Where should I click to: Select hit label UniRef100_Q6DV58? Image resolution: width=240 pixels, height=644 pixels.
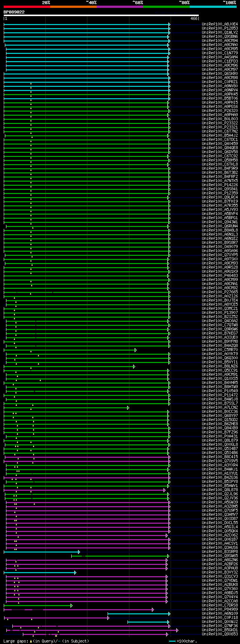pyautogui.click(x=220, y=152)
